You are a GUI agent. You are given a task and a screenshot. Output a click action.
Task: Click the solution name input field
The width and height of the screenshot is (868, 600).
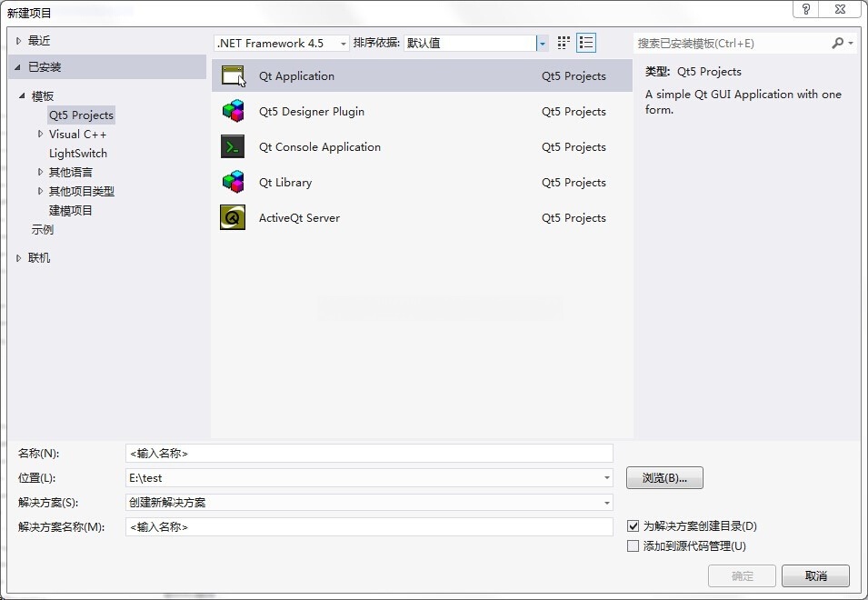(x=369, y=527)
